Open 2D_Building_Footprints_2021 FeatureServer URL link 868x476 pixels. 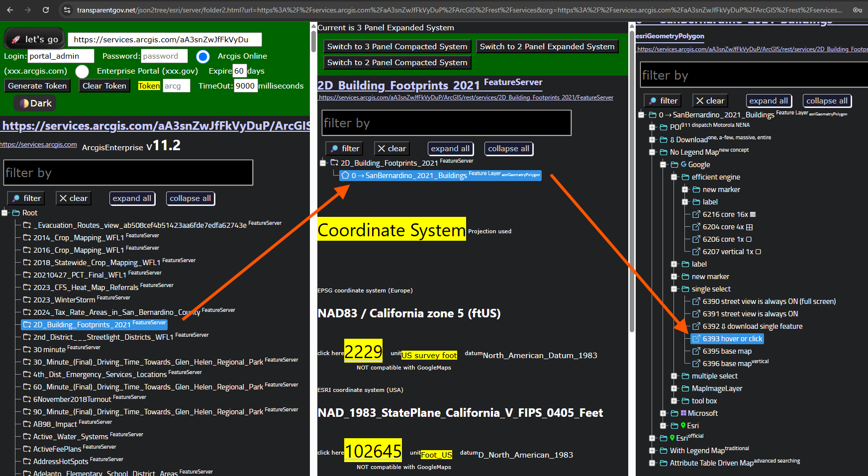466,97
